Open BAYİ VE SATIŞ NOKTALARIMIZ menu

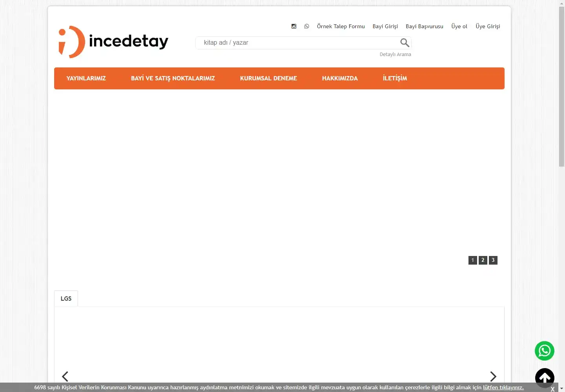[x=173, y=78]
